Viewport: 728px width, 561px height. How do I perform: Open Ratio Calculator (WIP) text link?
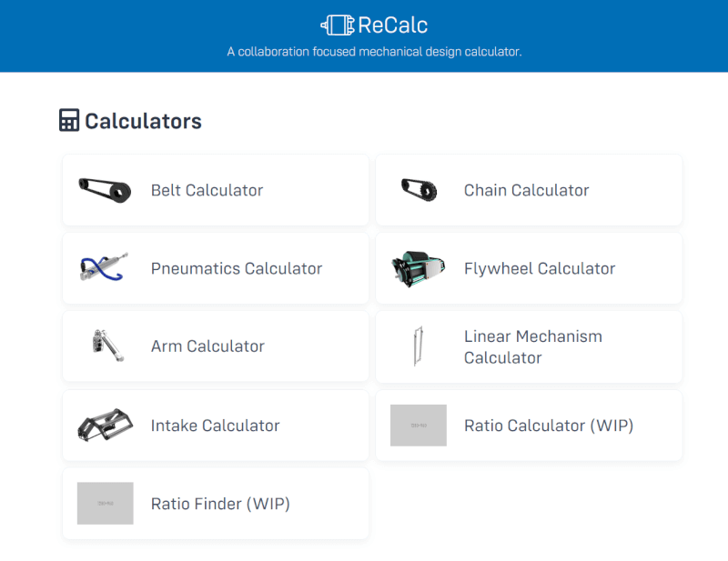pyautogui.click(x=549, y=426)
